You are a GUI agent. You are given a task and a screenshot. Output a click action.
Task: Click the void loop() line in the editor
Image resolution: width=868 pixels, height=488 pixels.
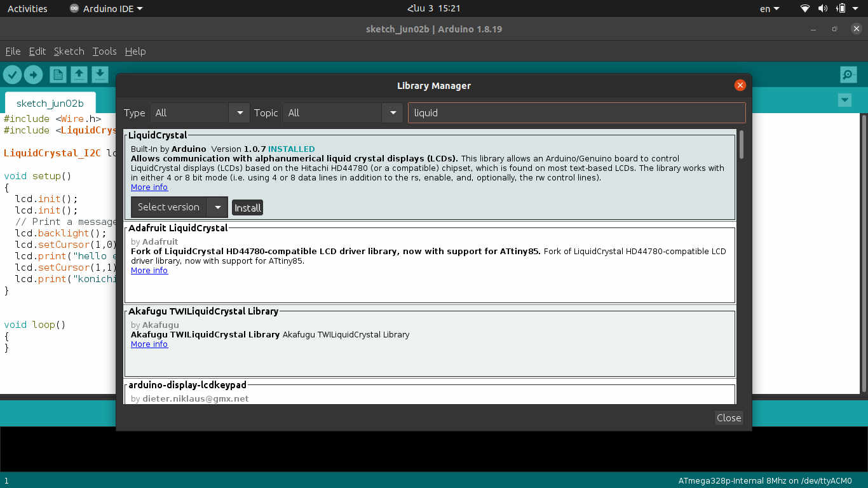pyautogui.click(x=35, y=325)
